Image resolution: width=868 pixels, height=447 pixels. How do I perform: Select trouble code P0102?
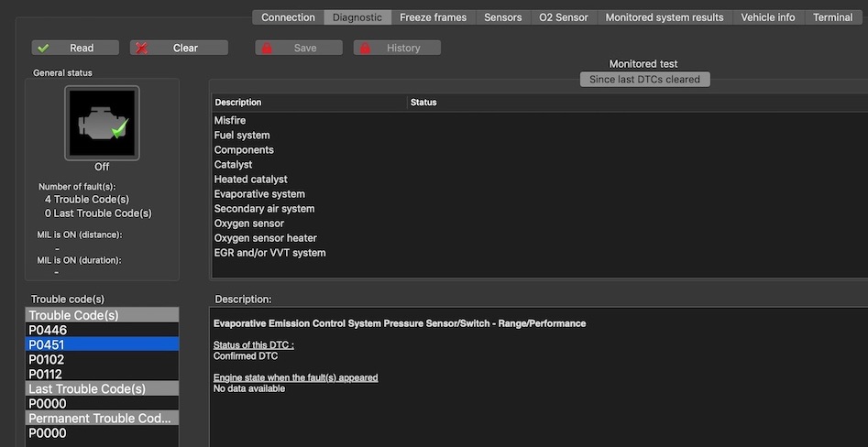[48, 359]
